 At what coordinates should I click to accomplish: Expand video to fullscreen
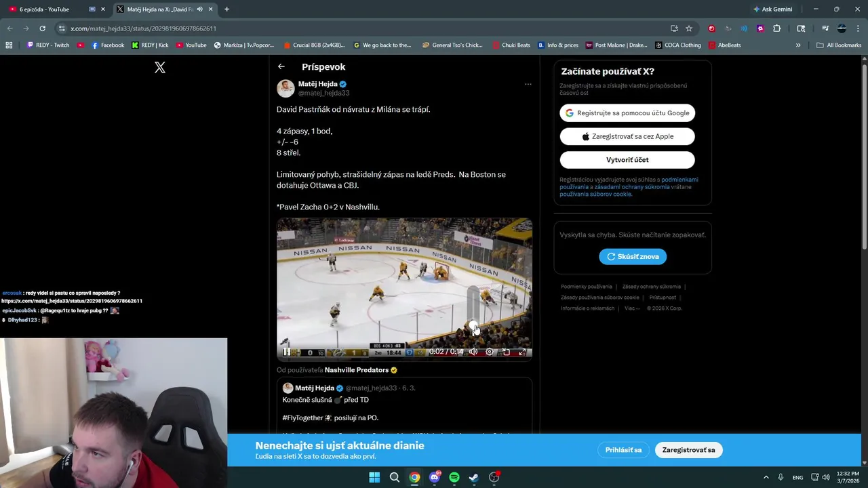(x=522, y=352)
